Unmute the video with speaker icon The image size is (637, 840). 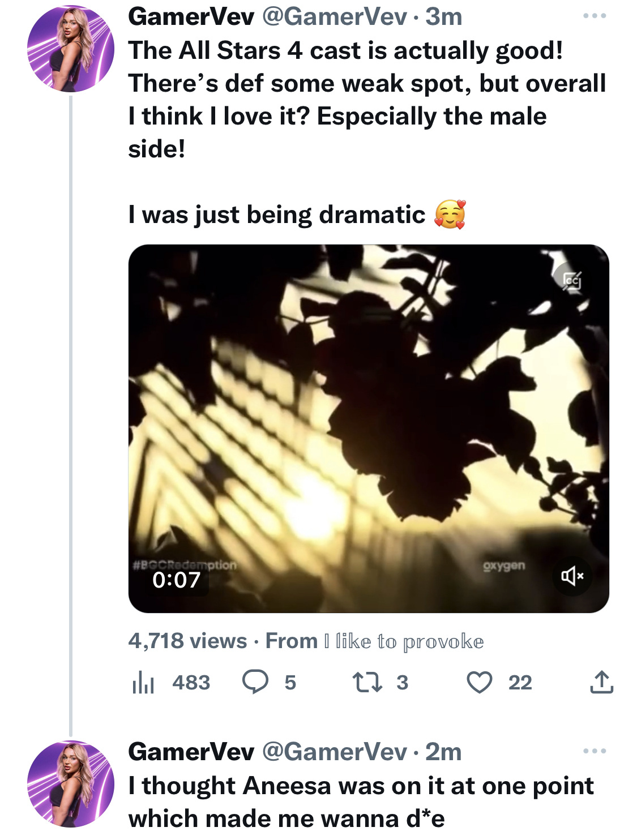[572, 576]
